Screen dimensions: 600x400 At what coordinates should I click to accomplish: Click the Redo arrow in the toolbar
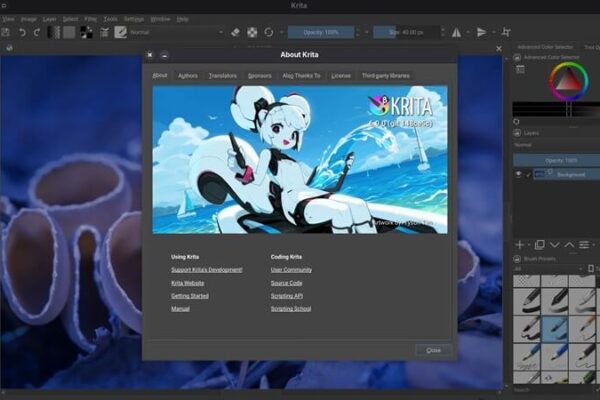37,33
